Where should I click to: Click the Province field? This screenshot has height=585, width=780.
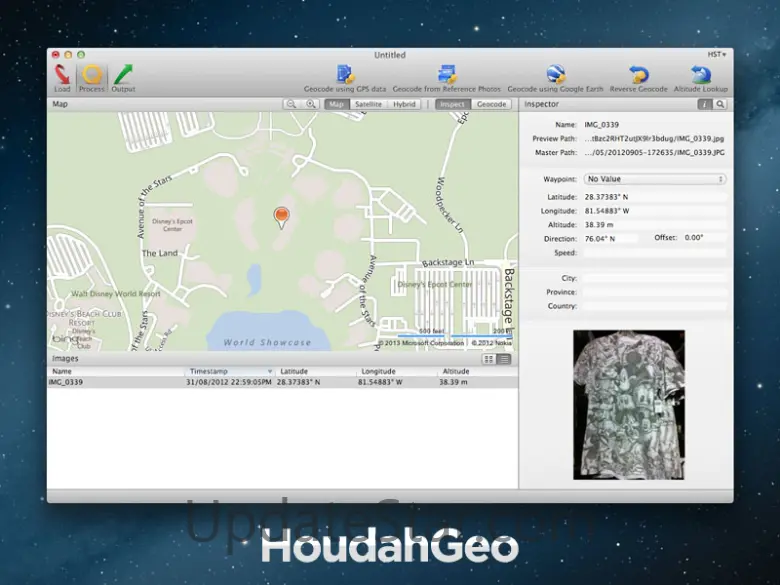(655, 292)
